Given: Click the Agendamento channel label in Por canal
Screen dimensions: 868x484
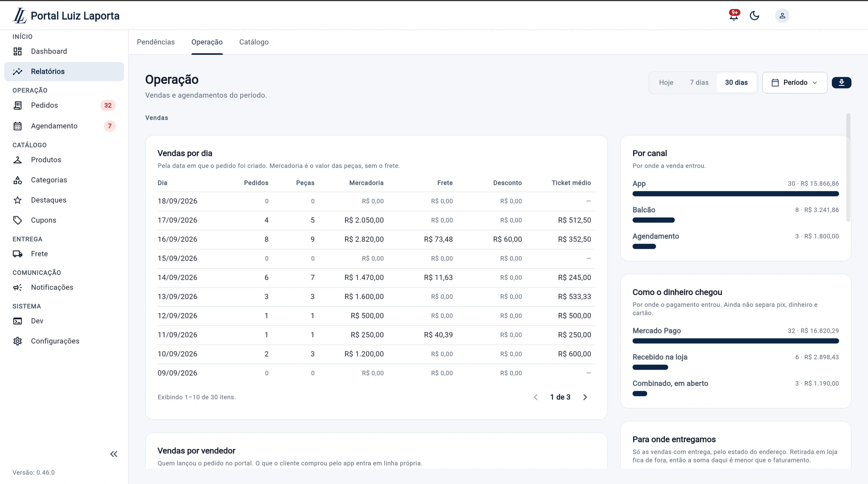Looking at the screenshot, I should pyautogui.click(x=656, y=236).
